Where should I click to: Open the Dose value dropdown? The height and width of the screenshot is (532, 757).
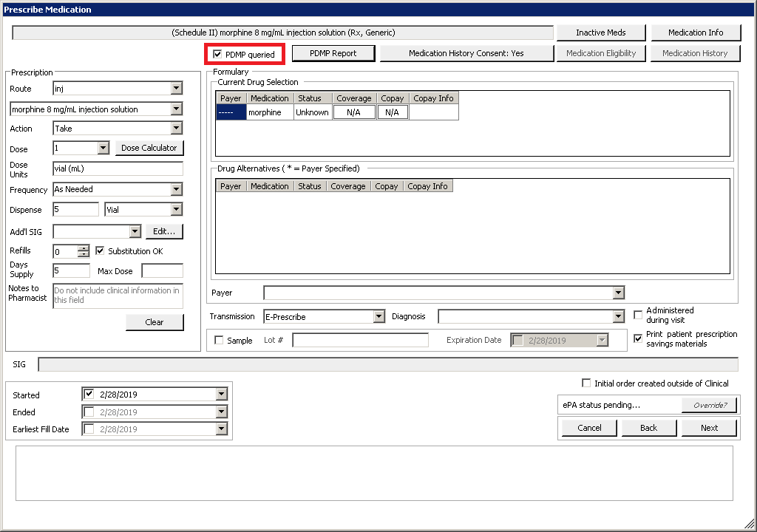(103, 148)
